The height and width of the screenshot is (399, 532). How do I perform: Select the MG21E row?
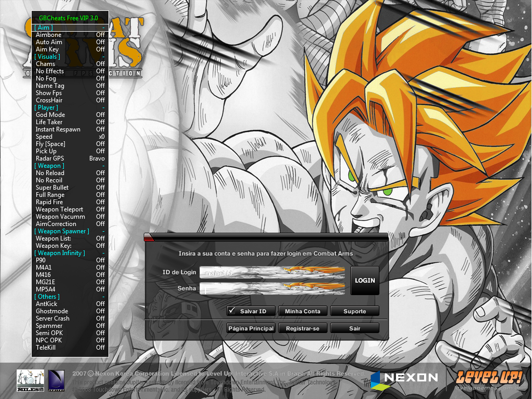tap(70, 282)
